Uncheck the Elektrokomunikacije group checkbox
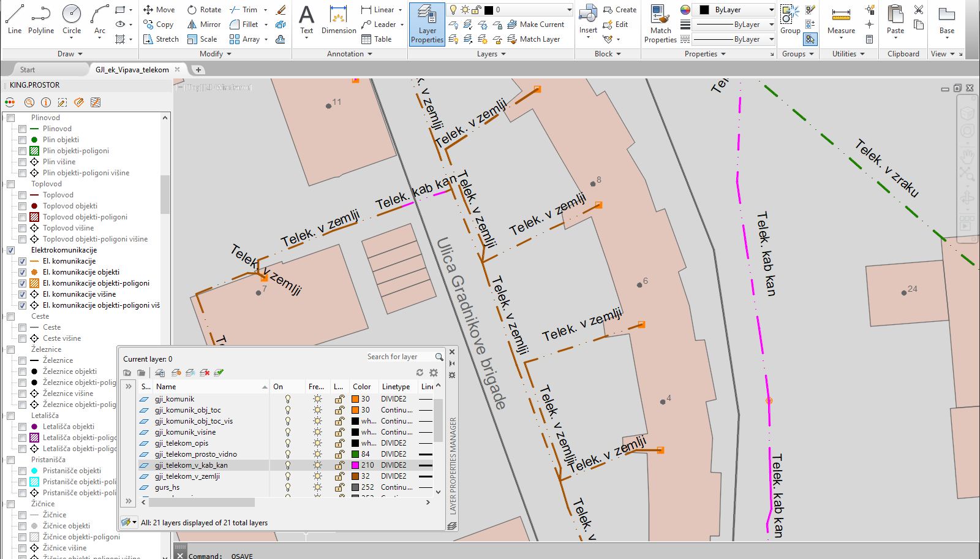The image size is (980, 559). tap(10, 250)
